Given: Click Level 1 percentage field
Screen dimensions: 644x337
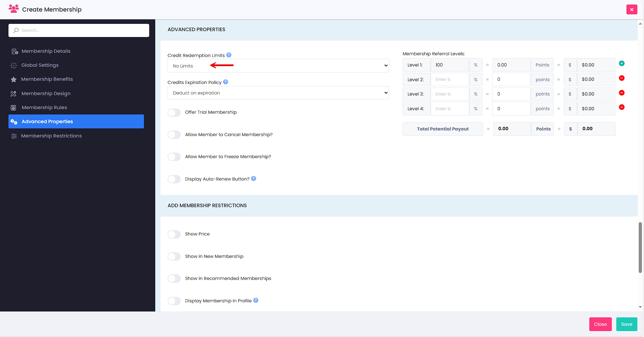Looking at the screenshot, I should coord(450,65).
